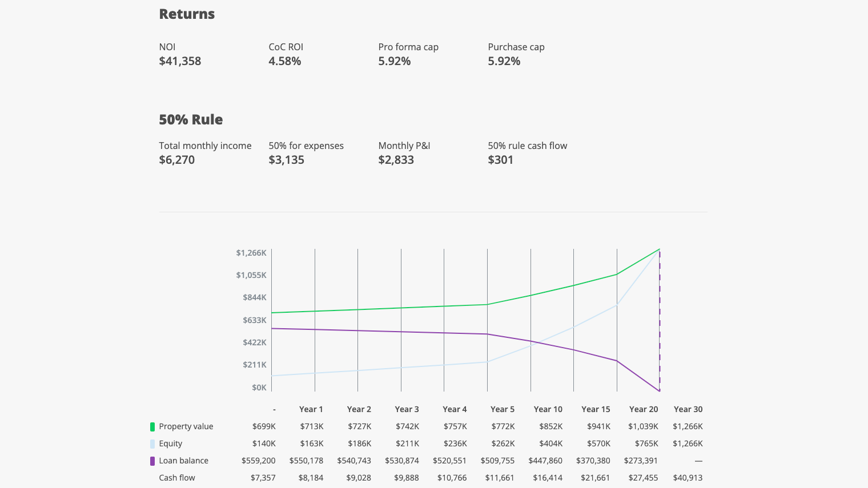868x488 pixels.
Task: Click the Returns section heading
Action: [187, 14]
